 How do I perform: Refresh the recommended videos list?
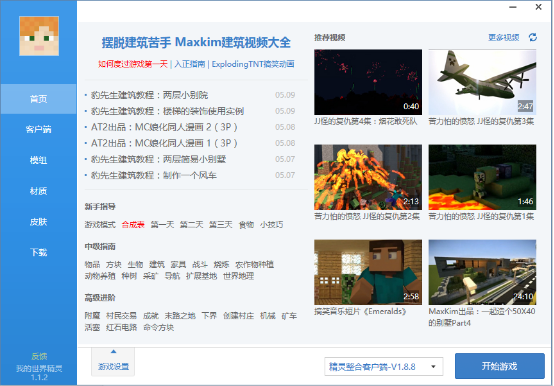[x=532, y=37]
